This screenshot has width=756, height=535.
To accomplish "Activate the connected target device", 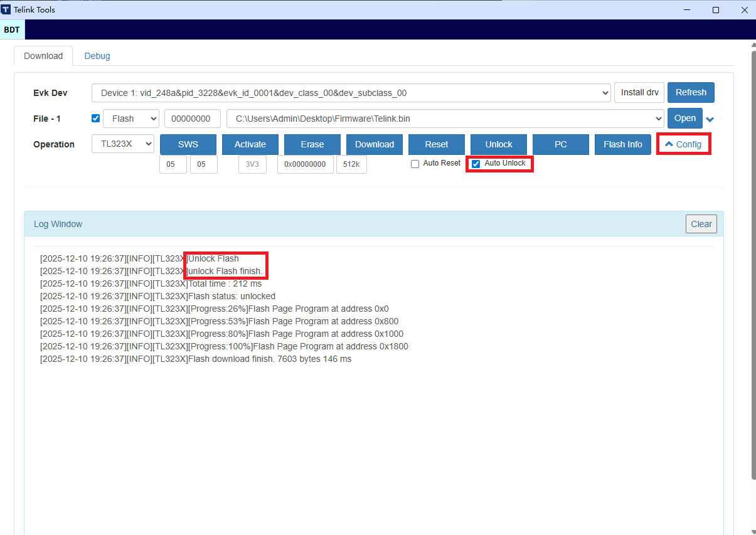I will [250, 144].
